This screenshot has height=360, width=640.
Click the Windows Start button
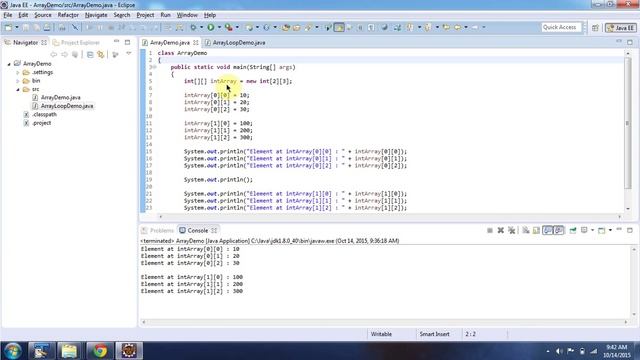click(13, 351)
